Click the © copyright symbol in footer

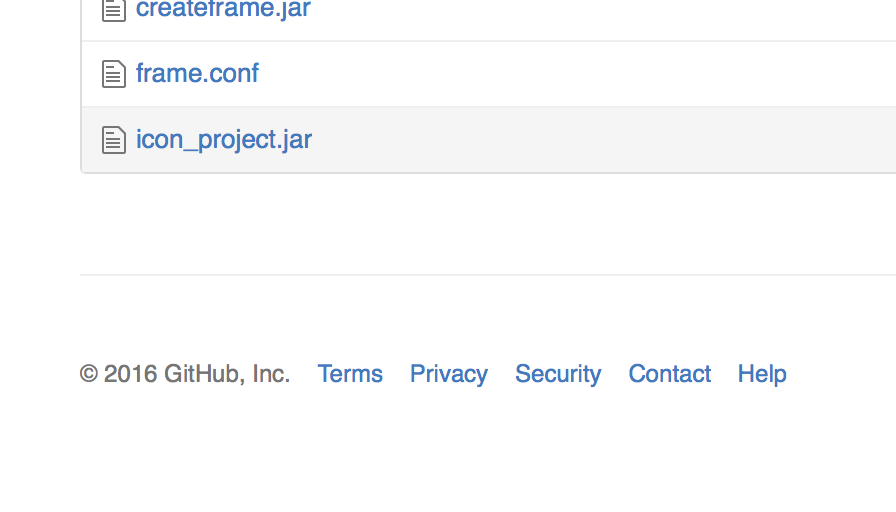[89, 374]
